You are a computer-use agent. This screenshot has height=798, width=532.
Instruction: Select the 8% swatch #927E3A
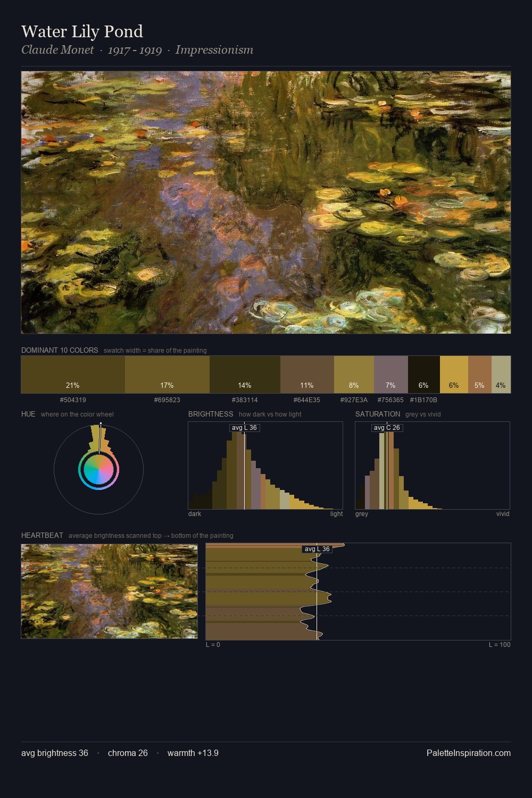pos(354,375)
